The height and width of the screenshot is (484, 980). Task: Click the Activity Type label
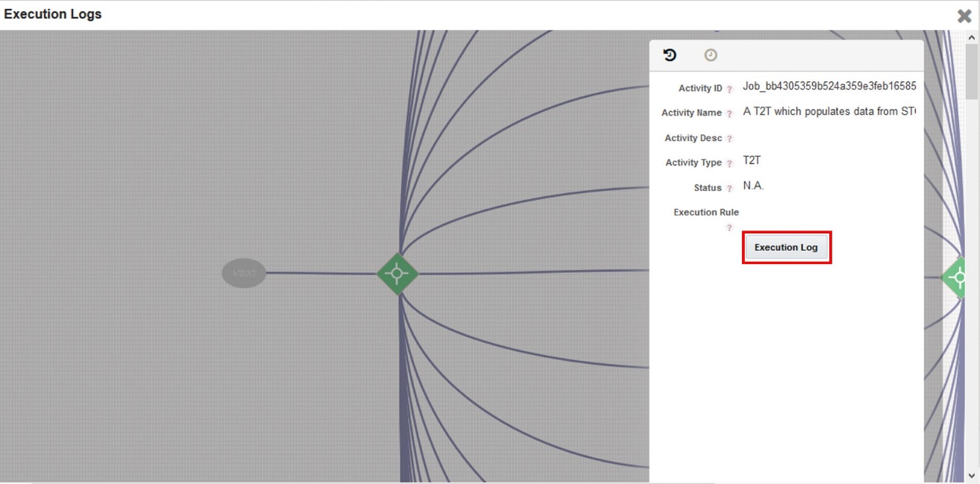(x=693, y=163)
